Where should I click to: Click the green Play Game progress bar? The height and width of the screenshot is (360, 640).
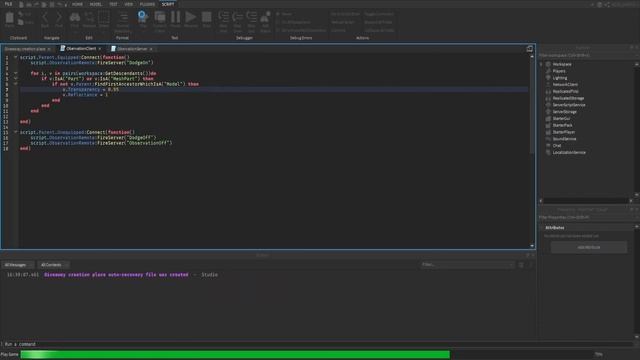(235, 354)
